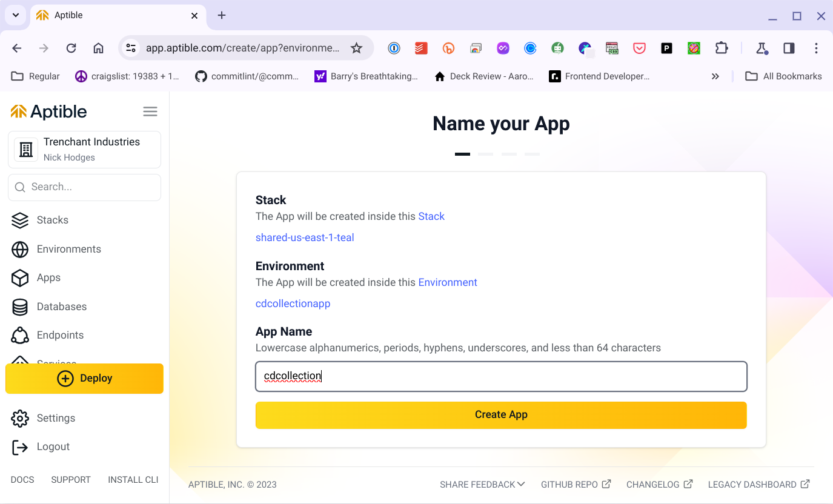Viewport: 833px width, 504px height.
Task: Open the Extensions puzzle icon
Action: point(721,48)
